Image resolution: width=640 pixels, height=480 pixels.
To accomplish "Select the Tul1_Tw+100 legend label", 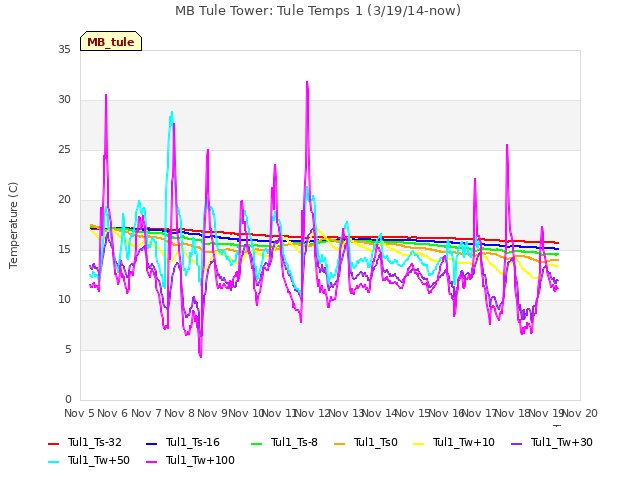I will tap(200, 460).
